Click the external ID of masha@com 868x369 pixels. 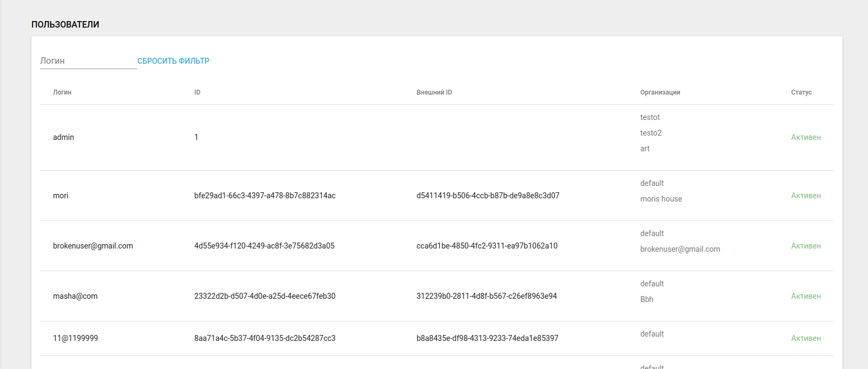[x=487, y=296]
